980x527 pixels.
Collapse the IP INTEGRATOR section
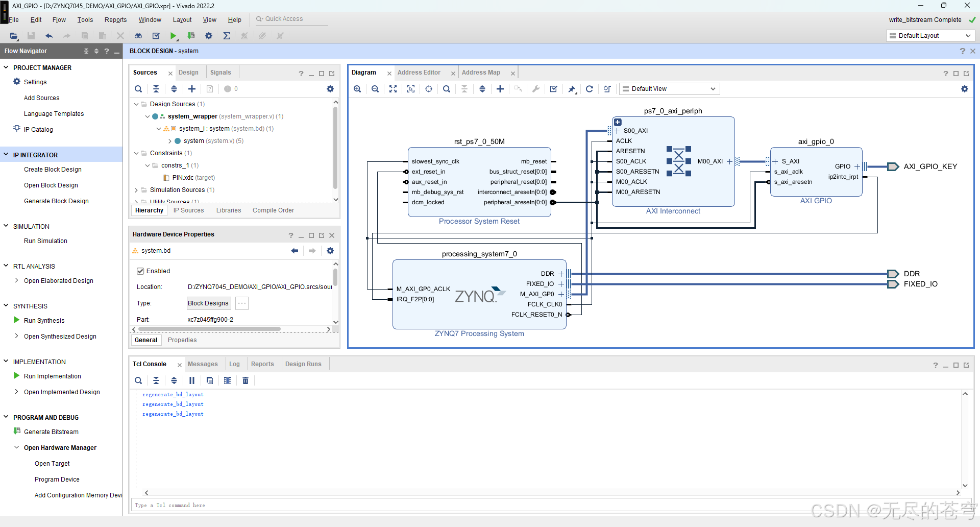tap(6, 155)
